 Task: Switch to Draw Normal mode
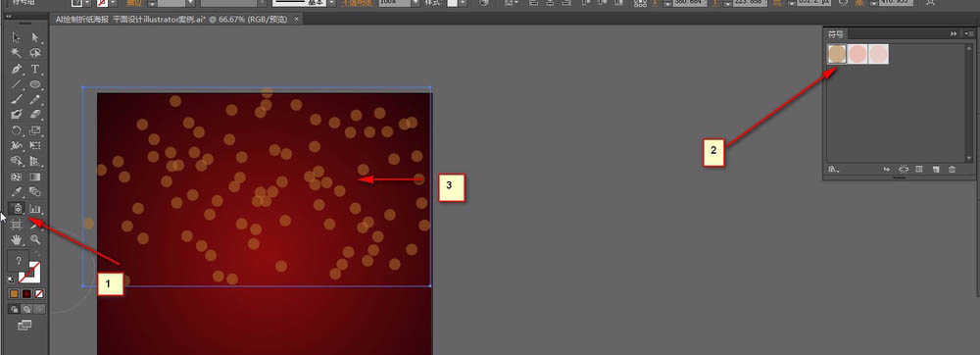(15, 309)
